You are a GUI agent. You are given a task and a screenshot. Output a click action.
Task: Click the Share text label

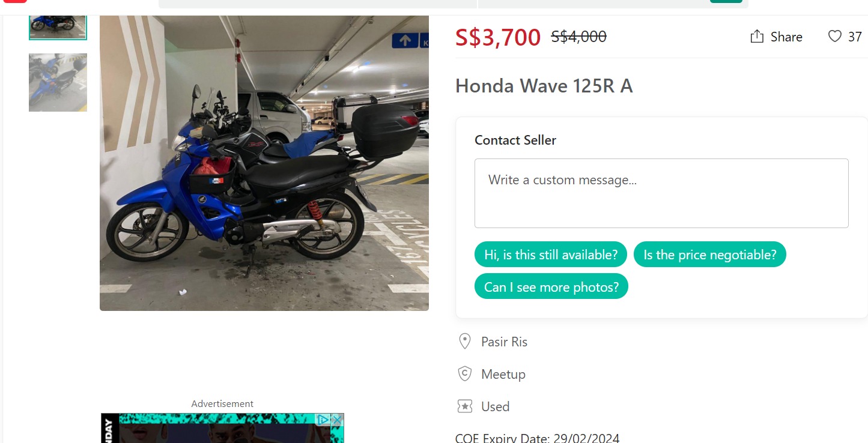(x=786, y=37)
